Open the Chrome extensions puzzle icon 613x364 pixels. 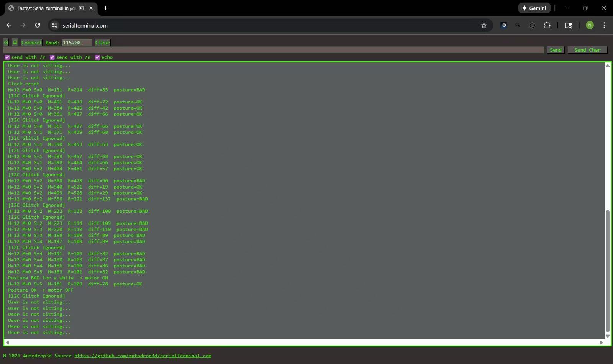tap(547, 25)
